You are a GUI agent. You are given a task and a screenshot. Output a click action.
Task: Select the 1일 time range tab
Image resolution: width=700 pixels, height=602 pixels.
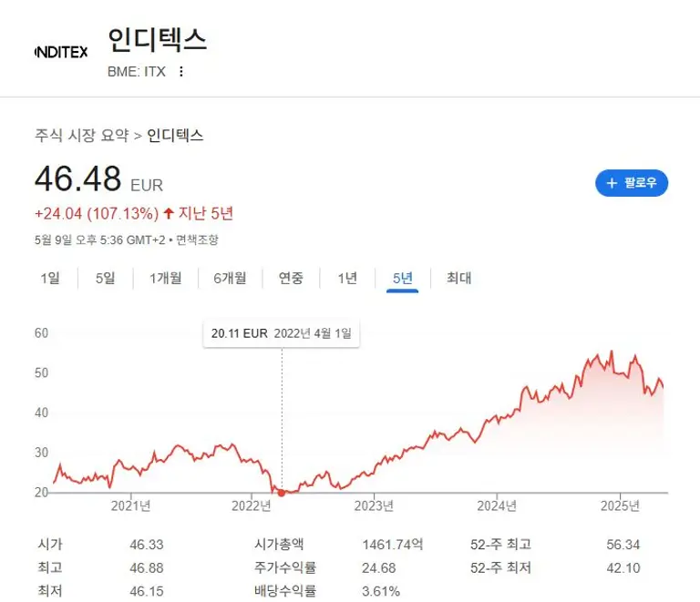(x=49, y=279)
